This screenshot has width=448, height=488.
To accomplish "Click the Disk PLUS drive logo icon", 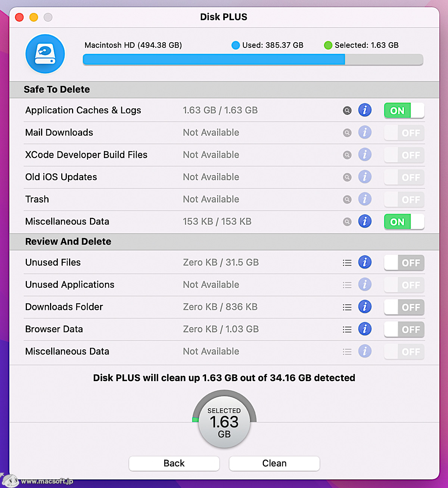I will pyautogui.click(x=45, y=54).
